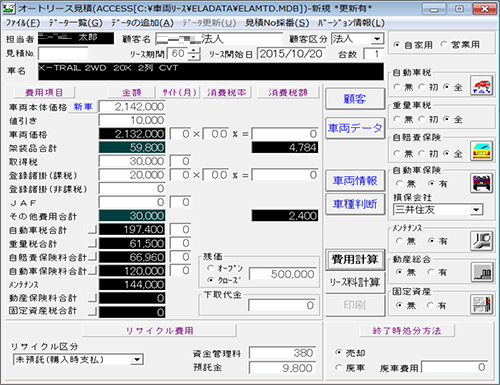Open the fixed asset (固定資産) icon
Viewport: 500px width, 385px height.
point(482,304)
